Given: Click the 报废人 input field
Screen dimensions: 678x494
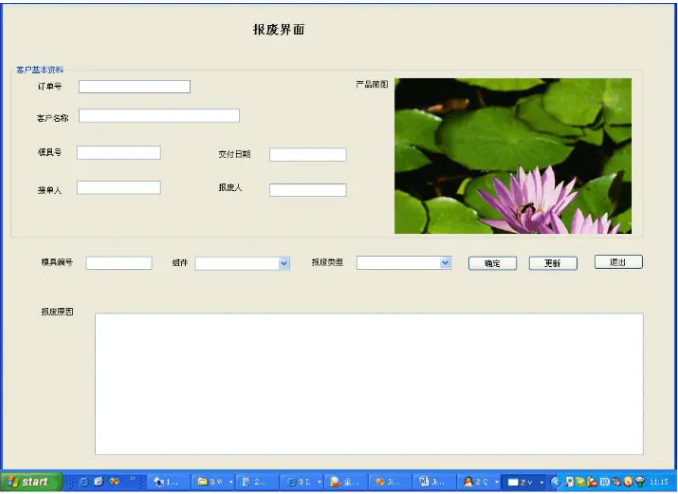Looking at the screenshot, I should pos(307,190).
